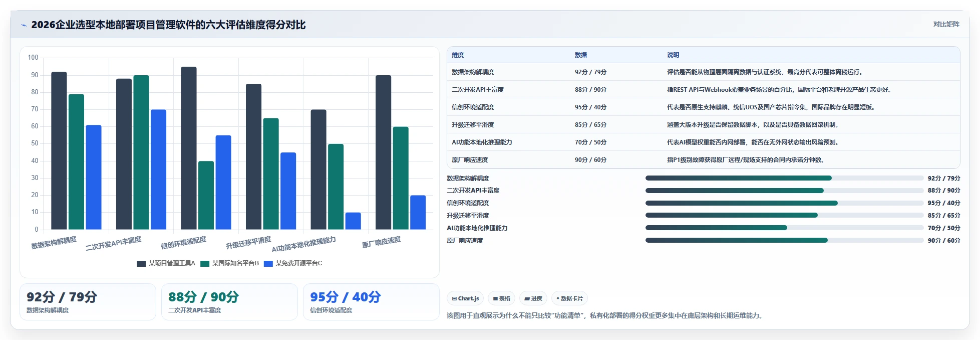The width and height of the screenshot is (980, 340).
Task: Click the description starting 评估是否能从物理层面
Action: [765, 72]
